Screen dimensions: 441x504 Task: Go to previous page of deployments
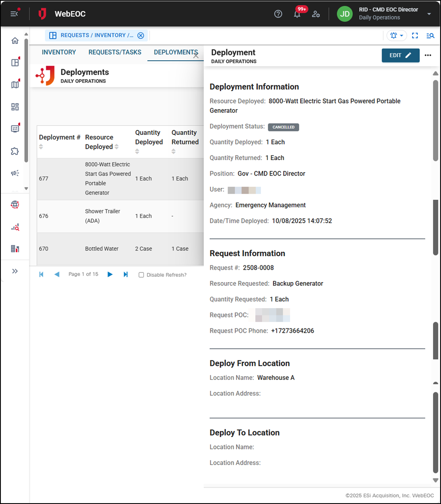point(57,274)
